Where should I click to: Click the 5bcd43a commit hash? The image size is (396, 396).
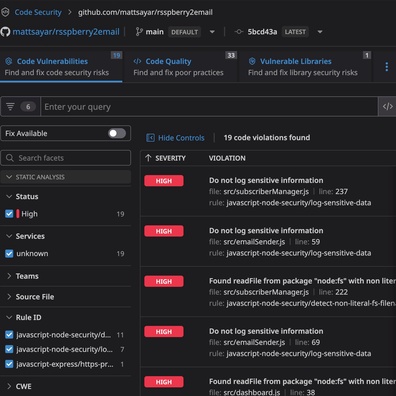(262, 32)
